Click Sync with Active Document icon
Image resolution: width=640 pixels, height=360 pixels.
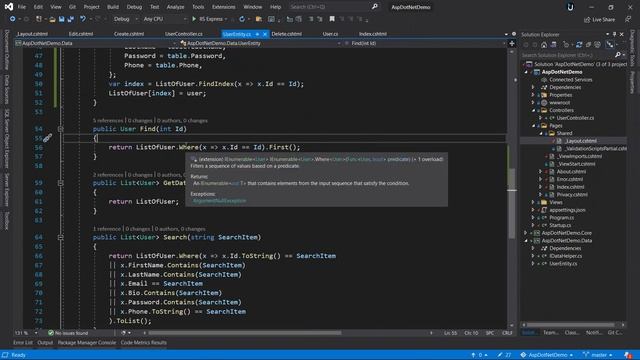pos(579,45)
